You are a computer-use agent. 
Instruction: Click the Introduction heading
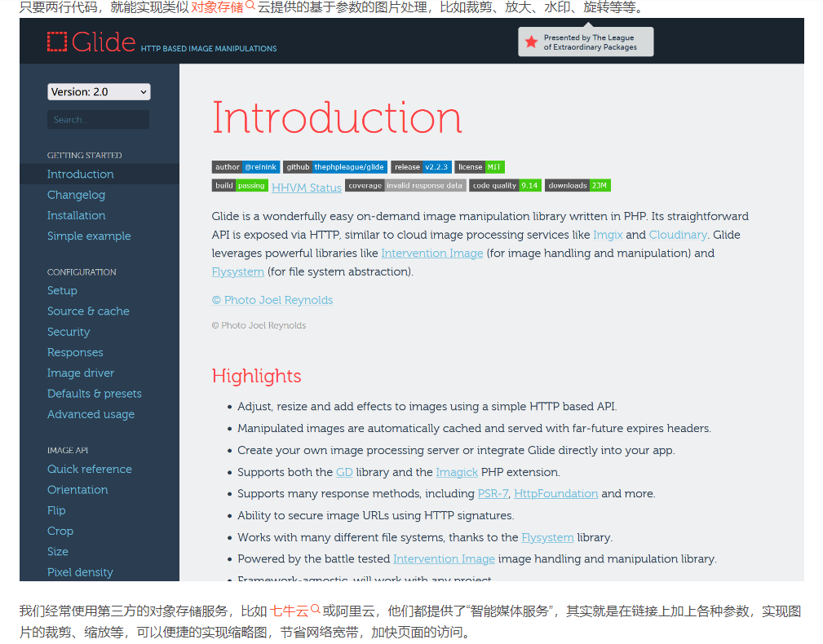(x=337, y=117)
